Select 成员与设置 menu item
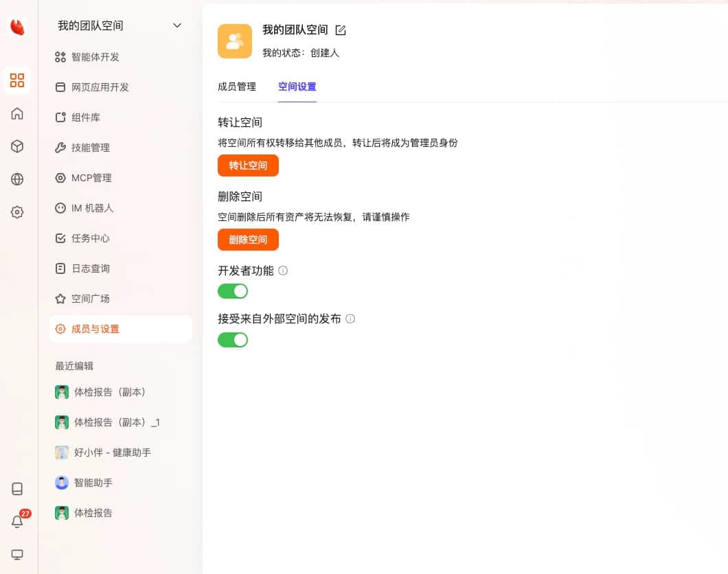This screenshot has height=574, width=728. tap(120, 329)
